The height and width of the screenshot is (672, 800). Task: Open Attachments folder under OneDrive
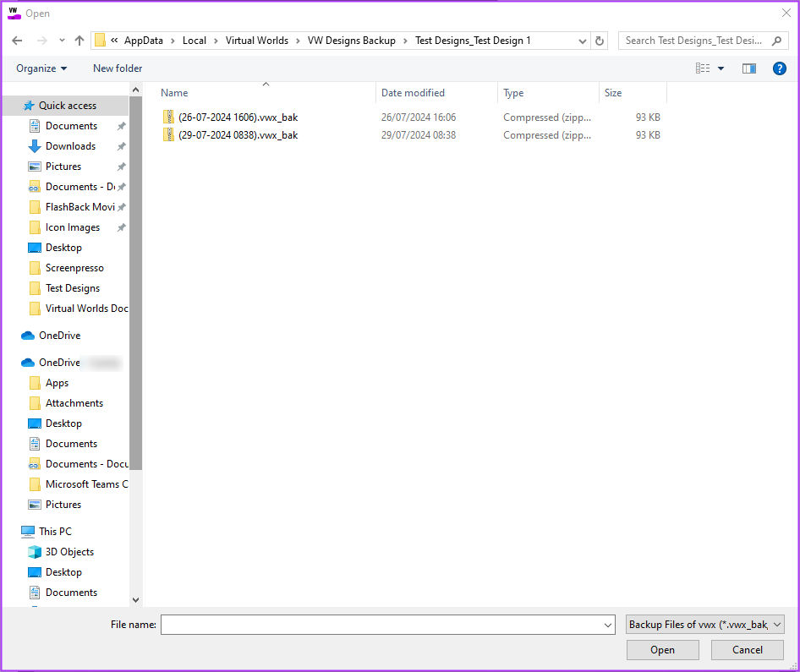pyautogui.click(x=74, y=403)
